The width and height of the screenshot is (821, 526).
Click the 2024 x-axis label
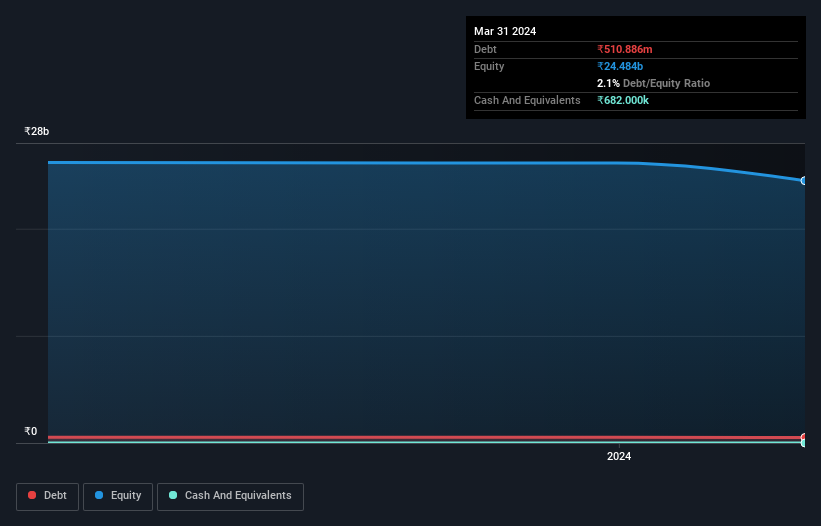619,456
